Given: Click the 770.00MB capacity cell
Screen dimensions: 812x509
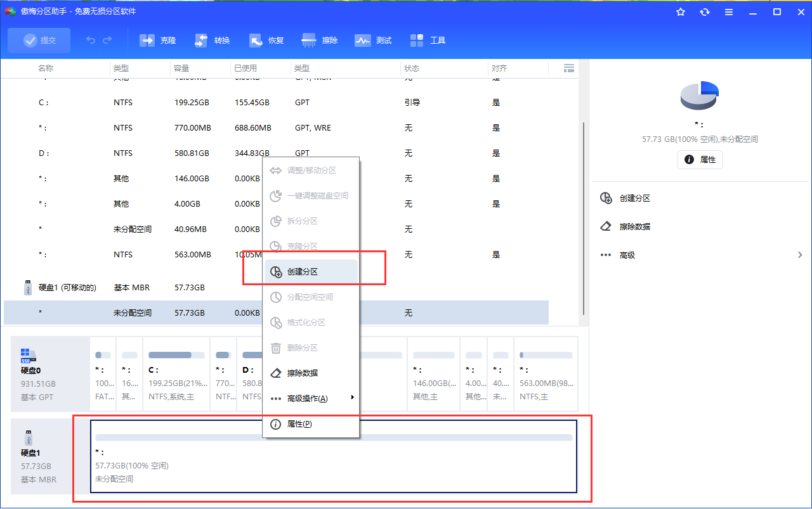Looking at the screenshot, I should pyautogui.click(x=193, y=128).
